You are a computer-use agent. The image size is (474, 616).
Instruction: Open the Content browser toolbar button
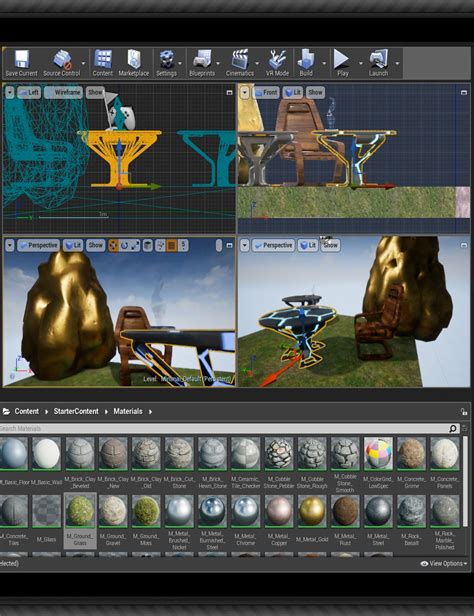tap(103, 63)
